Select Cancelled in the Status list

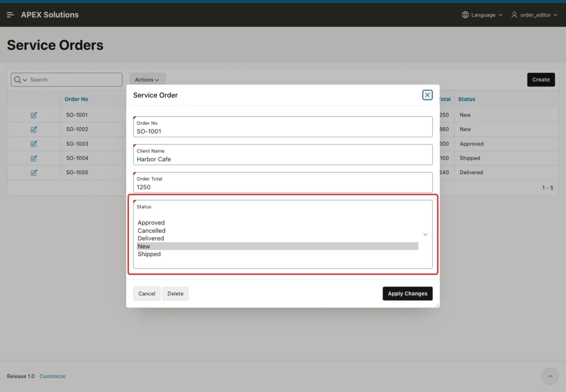pos(277,231)
